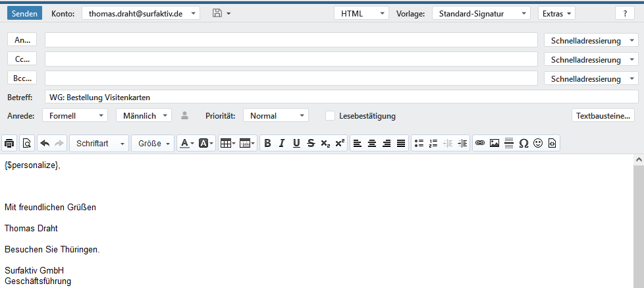Screen dimensions: 644x288
Task: Click the print icon in editor toolbar
Action: (10, 143)
